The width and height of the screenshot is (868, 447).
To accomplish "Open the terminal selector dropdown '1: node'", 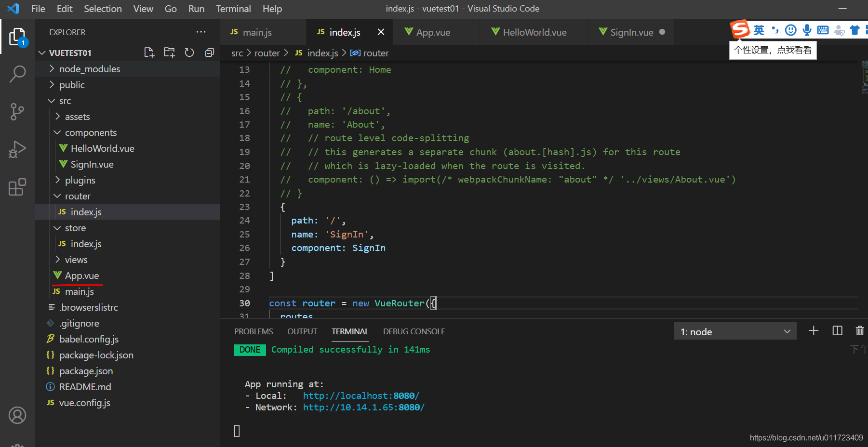I will (735, 331).
